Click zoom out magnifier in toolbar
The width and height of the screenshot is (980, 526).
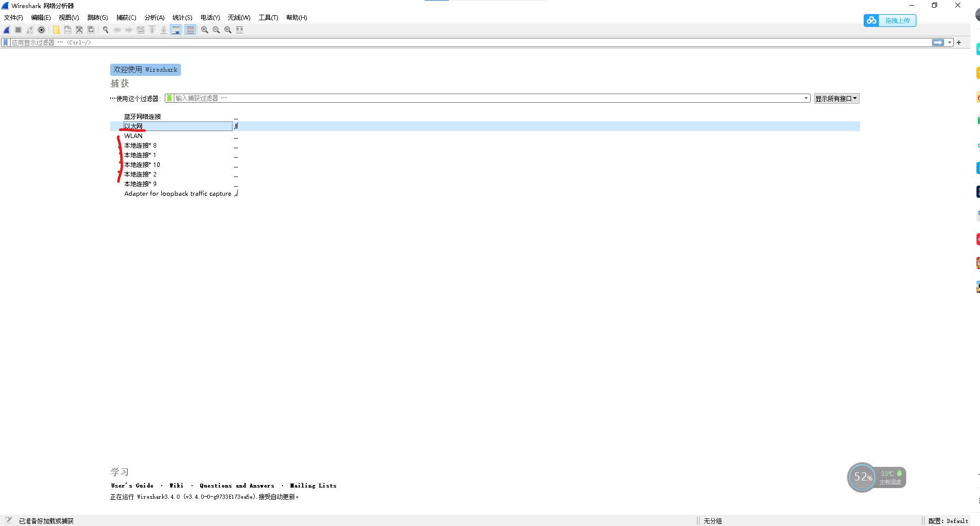click(x=216, y=30)
